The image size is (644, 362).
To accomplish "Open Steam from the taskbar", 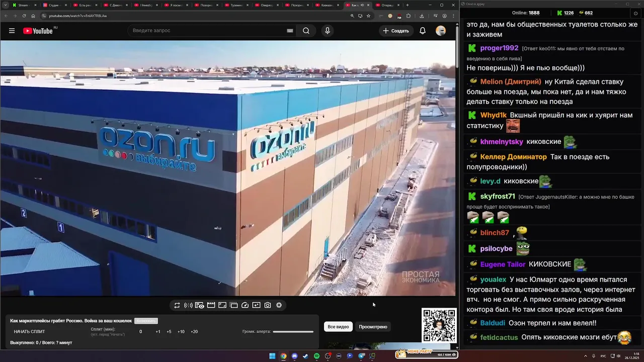I will point(305,356).
